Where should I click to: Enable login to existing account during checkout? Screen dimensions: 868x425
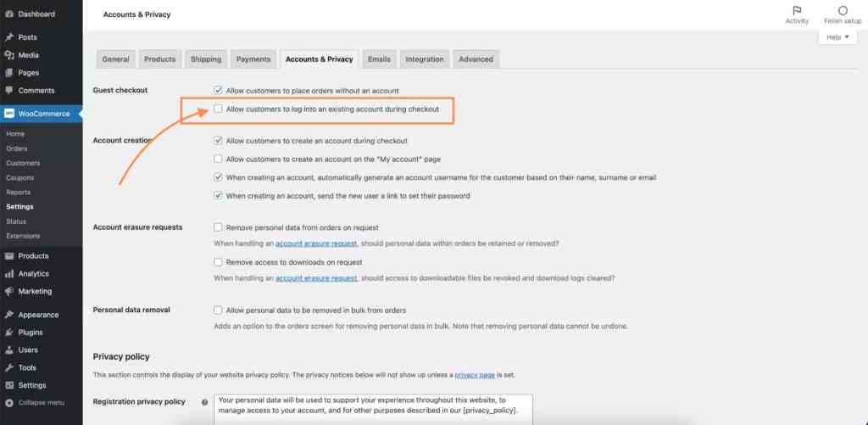pos(219,109)
